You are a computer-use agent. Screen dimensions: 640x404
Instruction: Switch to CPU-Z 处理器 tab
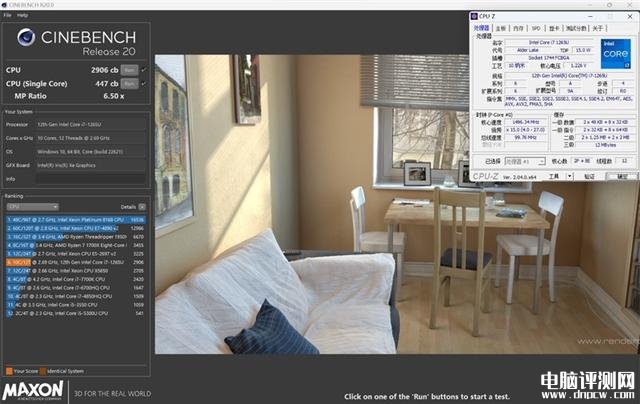coord(482,28)
